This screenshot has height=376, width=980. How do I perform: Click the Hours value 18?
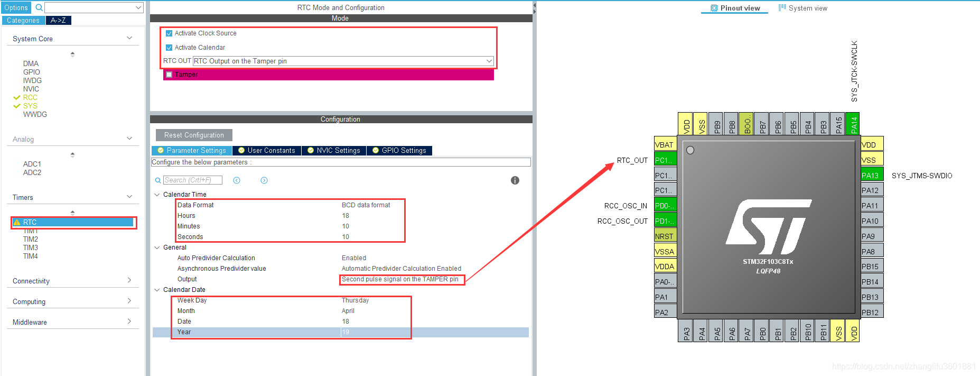[346, 216]
